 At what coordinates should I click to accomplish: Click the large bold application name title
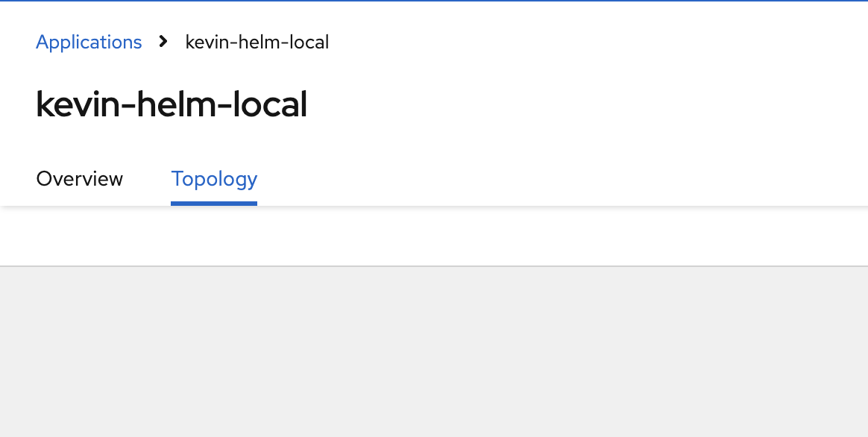tap(172, 105)
